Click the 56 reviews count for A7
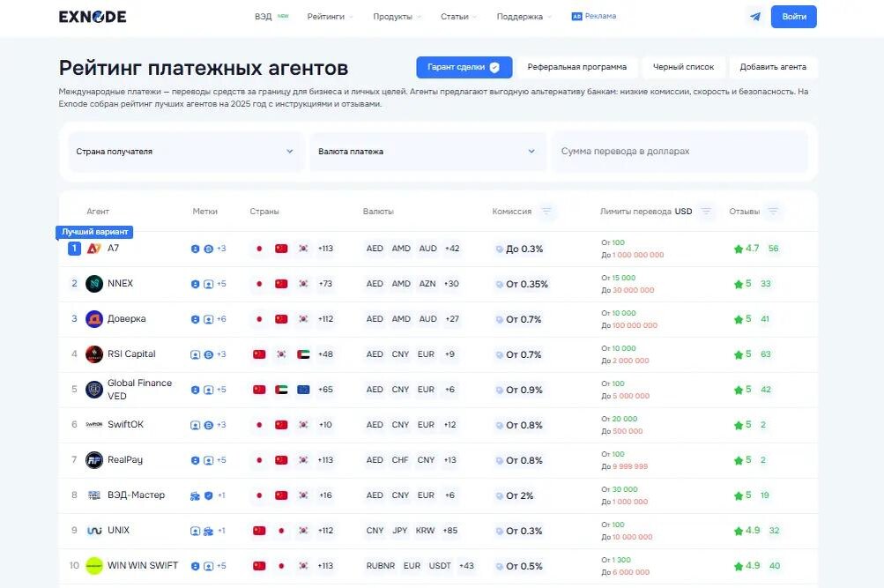This screenshot has height=588, width=884. coord(774,249)
